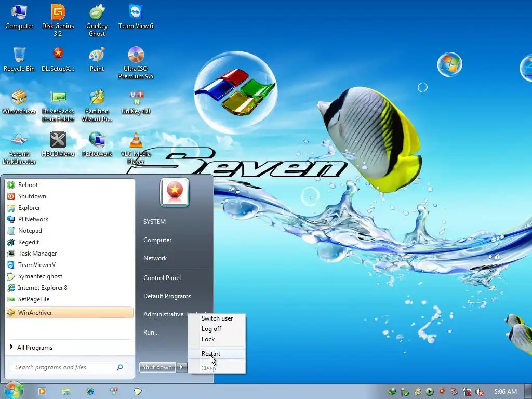
Task: Click the muted volume tray icon
Action: [479, 392]
